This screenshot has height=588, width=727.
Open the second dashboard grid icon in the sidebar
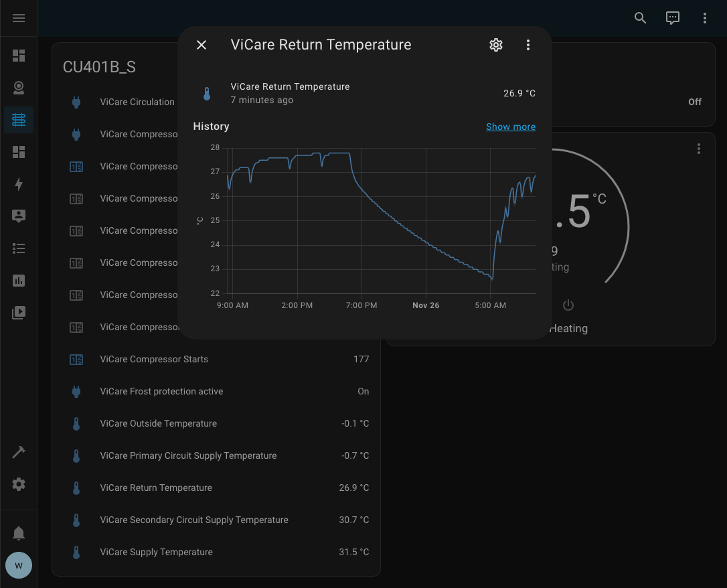coord(19,152)
